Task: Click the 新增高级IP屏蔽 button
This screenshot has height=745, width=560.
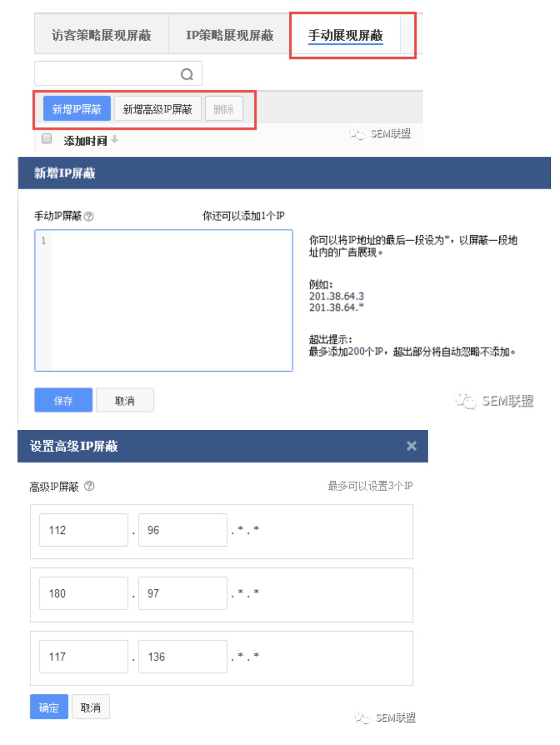Action: [x=157, y=109]
